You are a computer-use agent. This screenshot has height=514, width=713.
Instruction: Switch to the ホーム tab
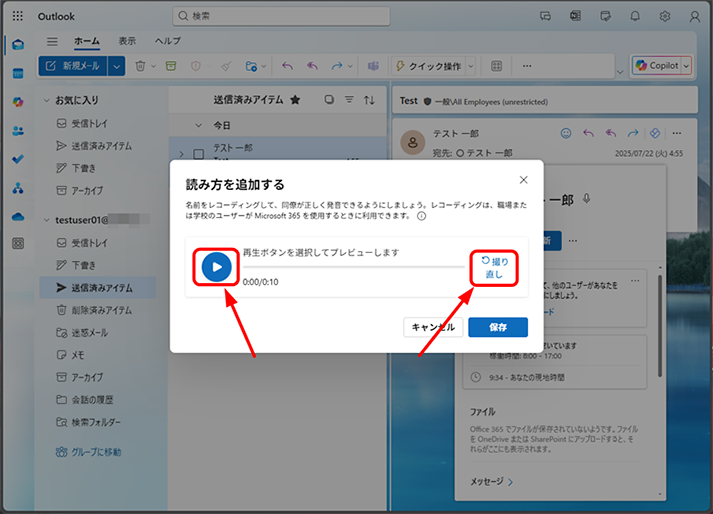pos(87,41)
